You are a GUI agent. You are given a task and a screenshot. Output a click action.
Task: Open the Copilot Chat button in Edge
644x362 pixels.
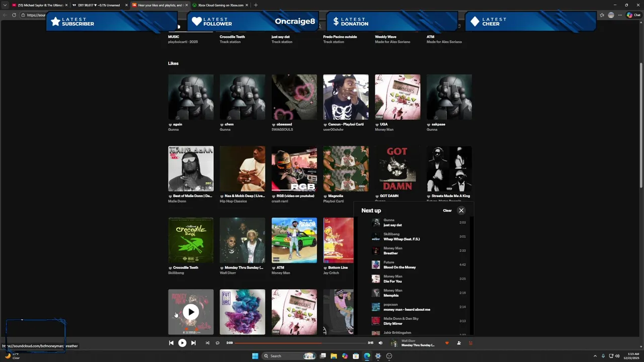[633, 15]
